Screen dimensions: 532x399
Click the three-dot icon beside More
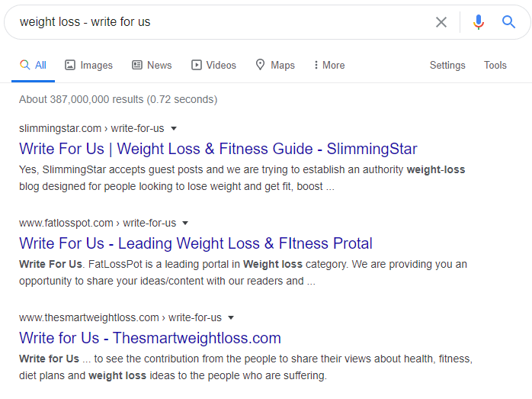point(316,65)
